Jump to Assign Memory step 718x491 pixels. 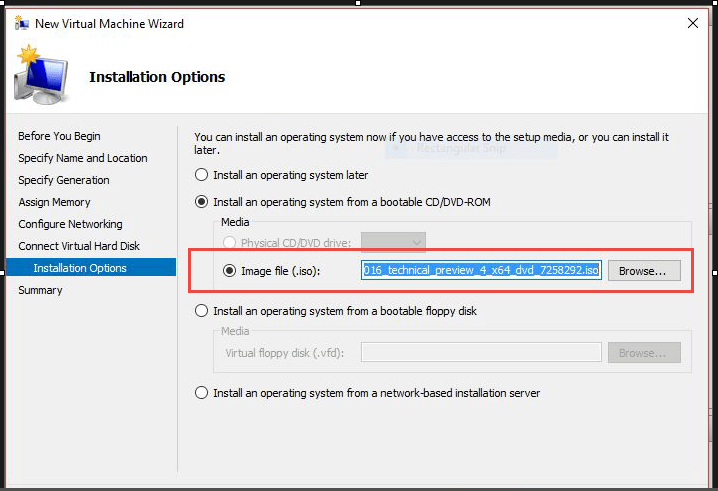[54, 202]
